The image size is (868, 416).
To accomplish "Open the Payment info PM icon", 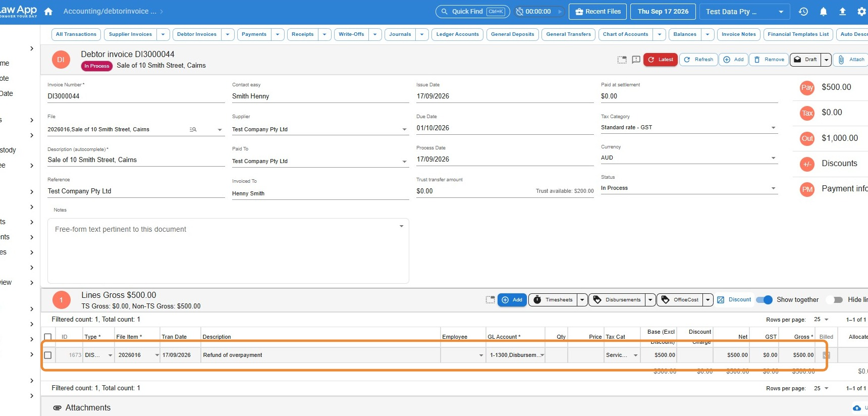I will 807,189.
